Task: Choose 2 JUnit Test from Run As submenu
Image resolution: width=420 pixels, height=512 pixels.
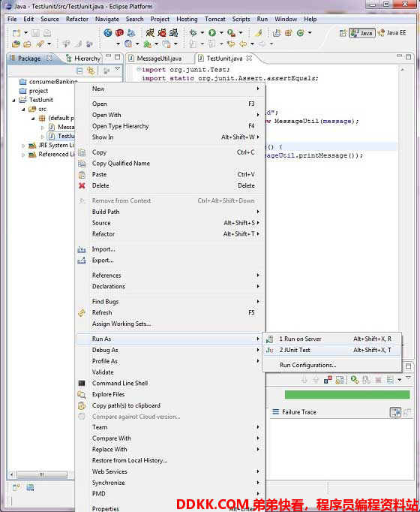Action: pyautogui.click(x=332, y=350)
